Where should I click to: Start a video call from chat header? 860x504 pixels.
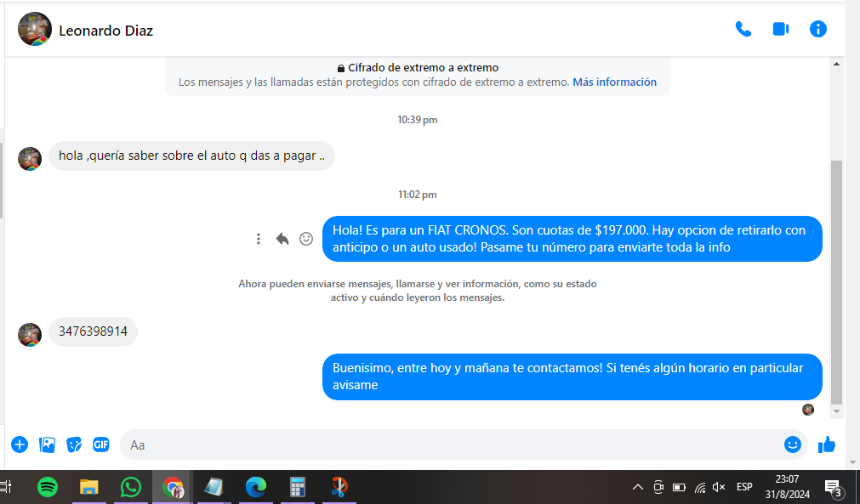780,29
